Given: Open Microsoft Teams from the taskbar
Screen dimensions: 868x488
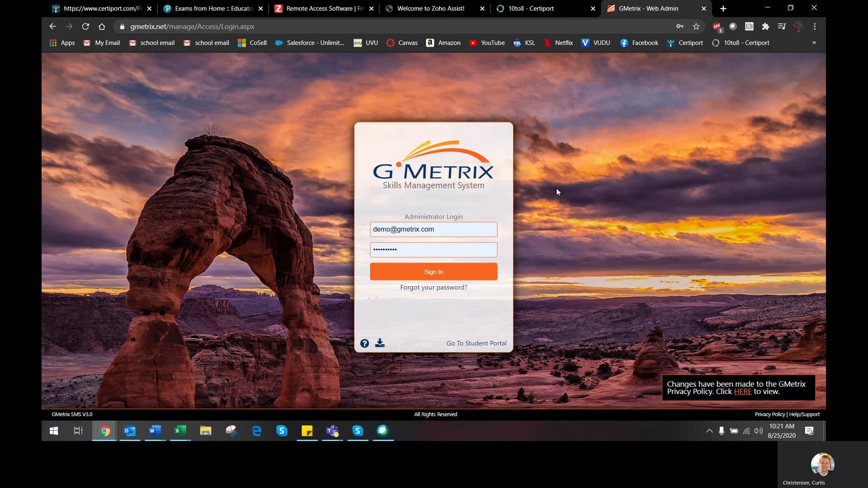Looking at the screenshot, I should 332,431.
